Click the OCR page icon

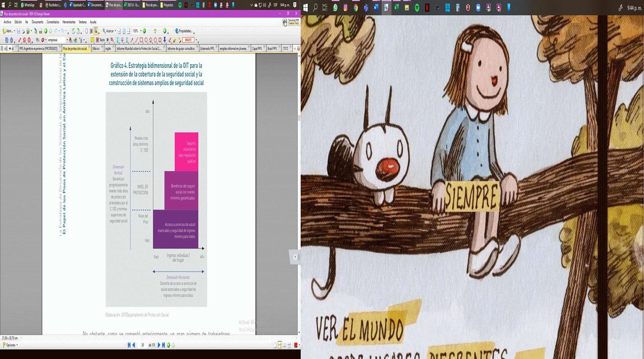[40, 31]
